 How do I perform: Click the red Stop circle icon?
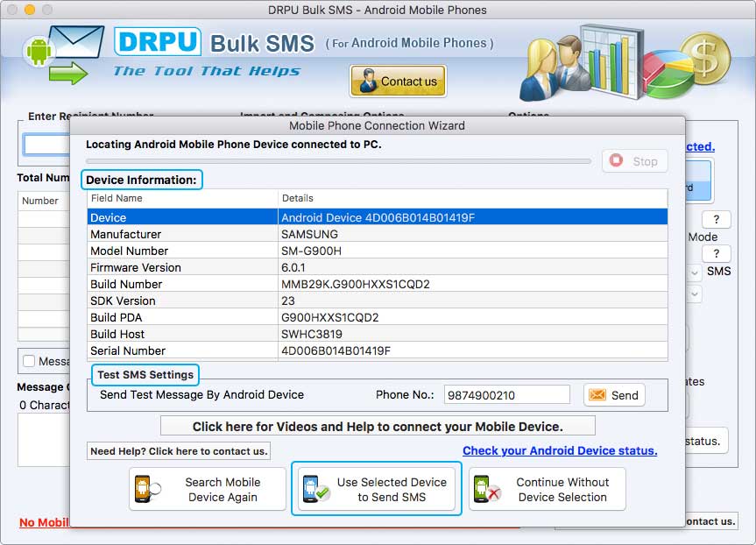[616, 160]
